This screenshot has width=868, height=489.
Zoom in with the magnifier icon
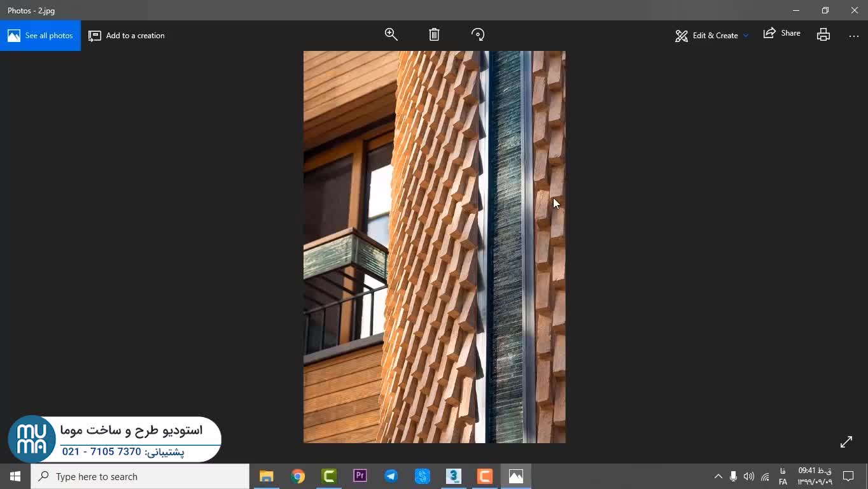(391, 35)
